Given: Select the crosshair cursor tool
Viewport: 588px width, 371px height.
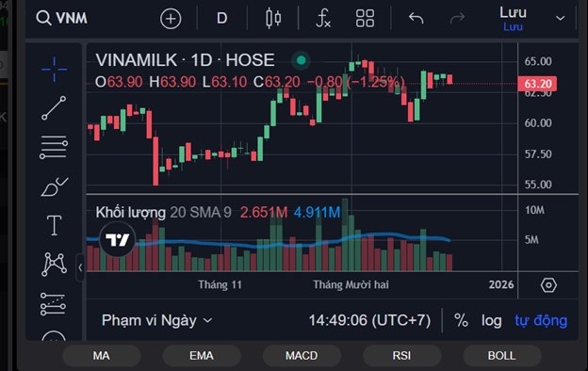Looking at the screenshot, I should pos(54,70).
